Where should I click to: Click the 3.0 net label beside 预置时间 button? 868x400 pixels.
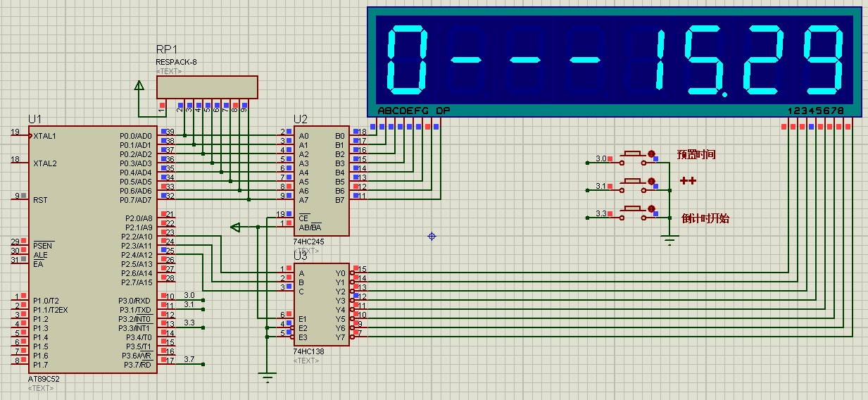(x=600, y=158)
